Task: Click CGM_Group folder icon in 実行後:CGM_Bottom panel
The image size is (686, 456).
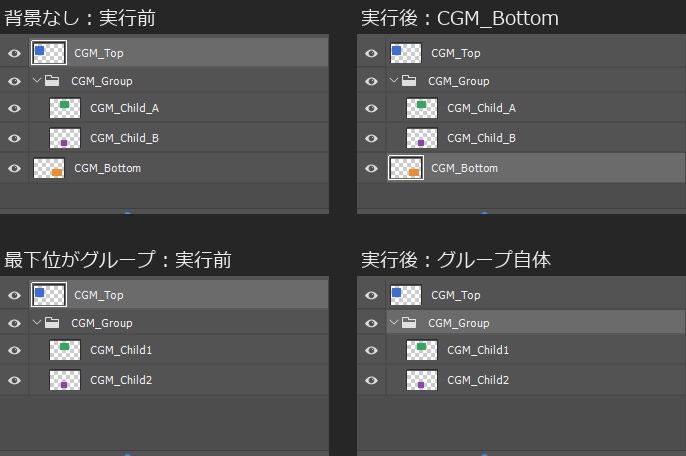Action: click(409, 81)
